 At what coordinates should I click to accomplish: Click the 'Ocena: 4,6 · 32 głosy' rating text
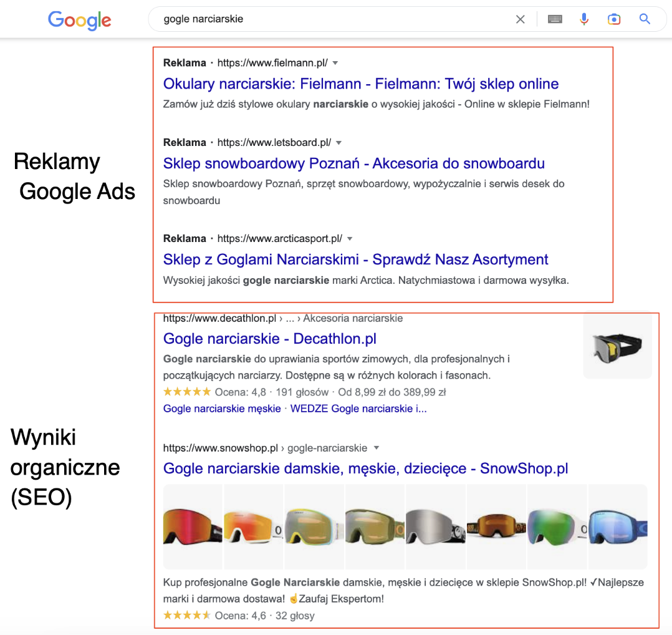[265, 616]
